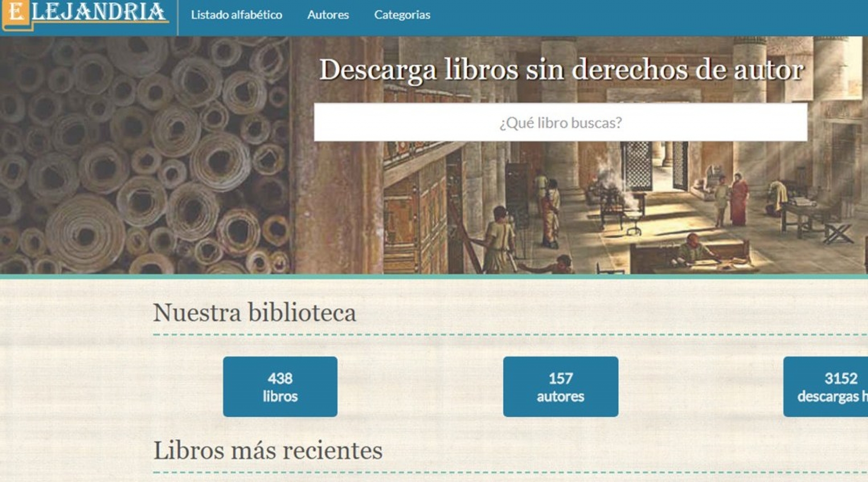Open the Listado alfabético menu item
Screen dimensions: 868x482
coord(236,15)
